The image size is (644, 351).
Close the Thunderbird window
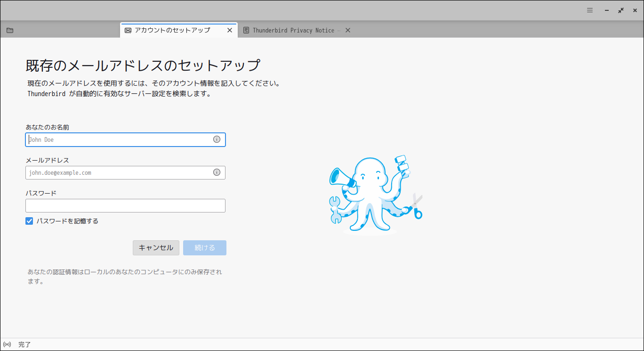click(x=635, y=10)
